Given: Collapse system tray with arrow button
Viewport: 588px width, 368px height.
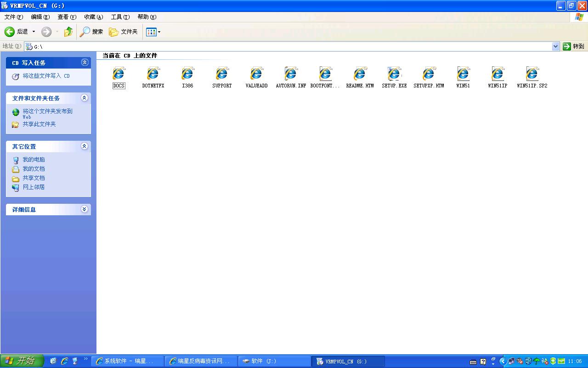Looking at the screenshot, I should pyautogui.click(x=503, y=361).
